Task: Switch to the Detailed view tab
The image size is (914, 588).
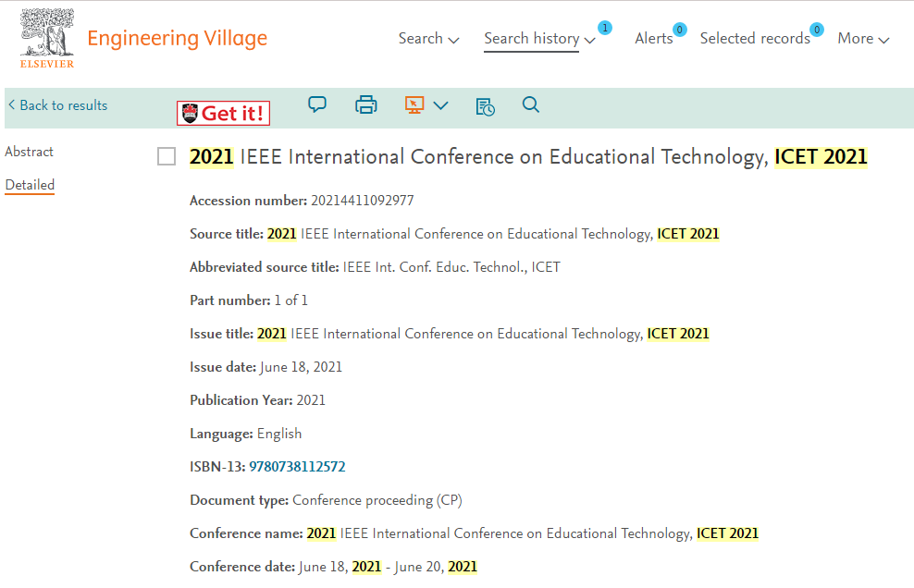Action: pyautogui.click(x=30, y=185)
